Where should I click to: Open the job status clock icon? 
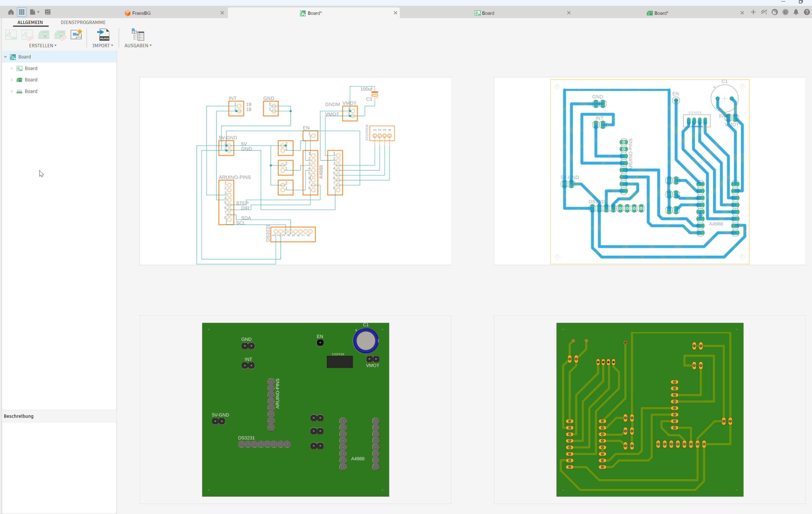click(785, 12)
